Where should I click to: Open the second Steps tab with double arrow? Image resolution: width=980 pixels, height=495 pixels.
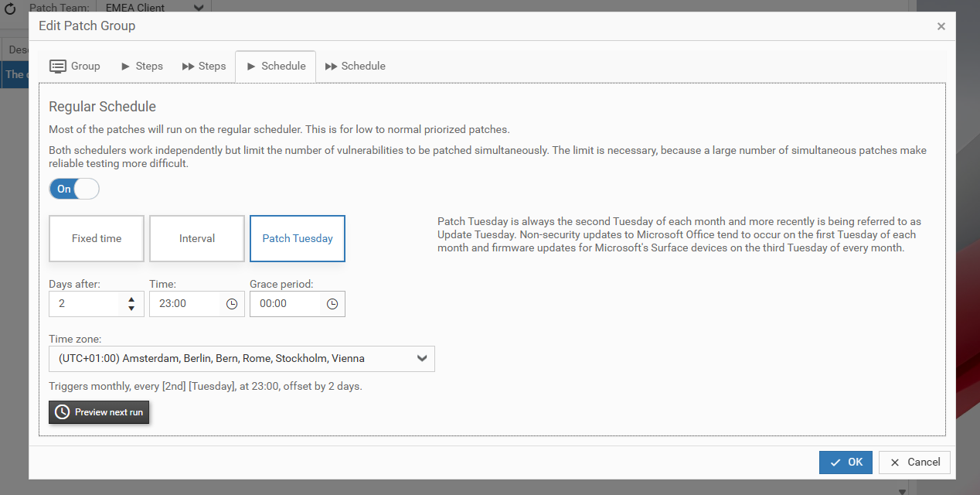coord(204,66)
